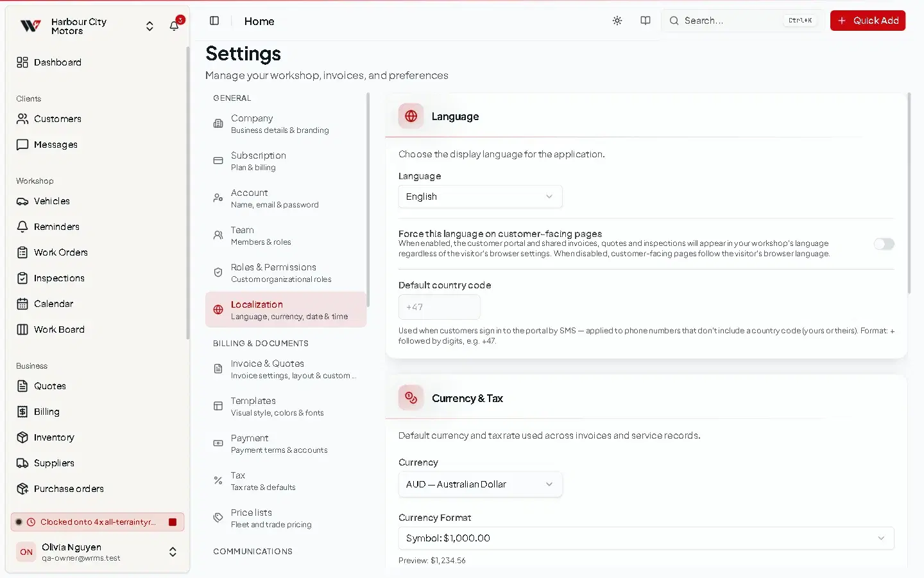Click the Company building icon
This screenshot has width=924, height=578.
[x=218, y=123]
